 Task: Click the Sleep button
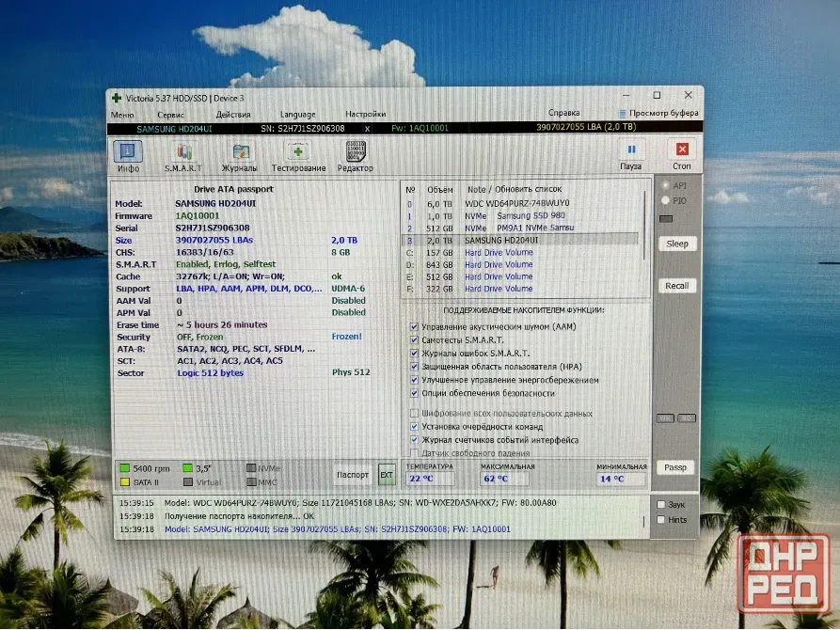pos(677,244)
